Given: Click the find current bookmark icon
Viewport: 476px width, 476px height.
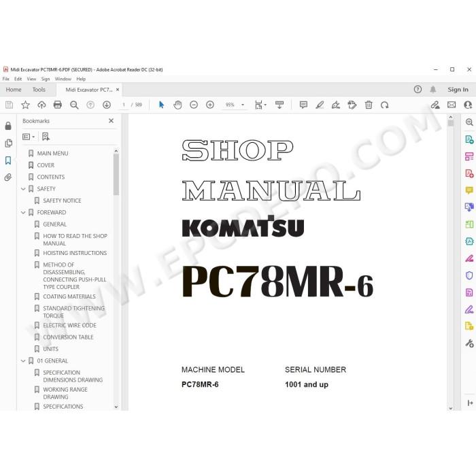Looking at the screenshot, I should point(46,137).
